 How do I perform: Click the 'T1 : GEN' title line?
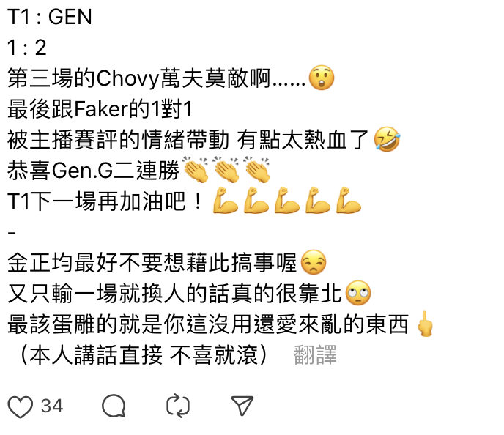[x=50, y=17]
